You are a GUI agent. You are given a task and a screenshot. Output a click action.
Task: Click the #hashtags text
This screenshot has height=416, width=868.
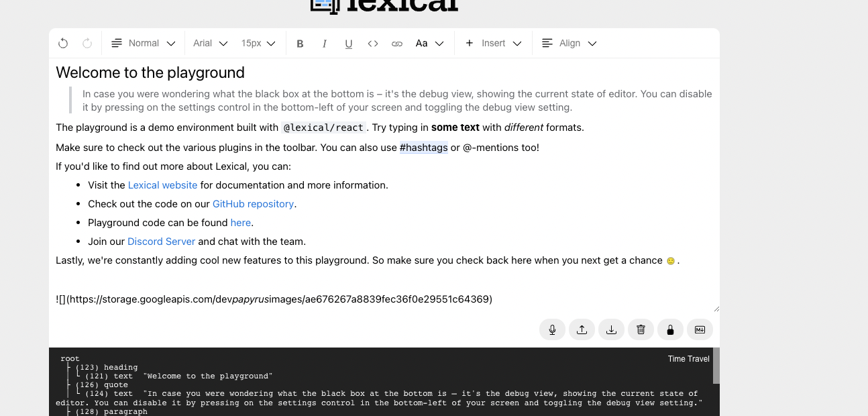[x=424, y=148]
